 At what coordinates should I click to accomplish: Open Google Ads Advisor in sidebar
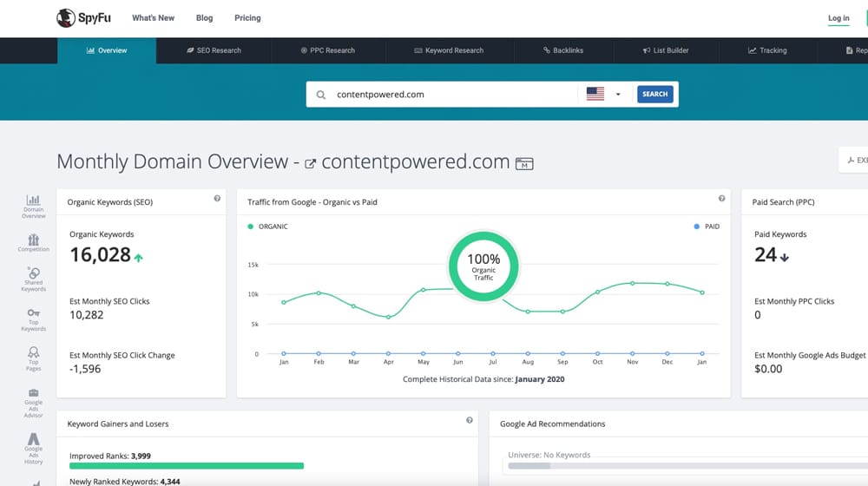point(33,403)
